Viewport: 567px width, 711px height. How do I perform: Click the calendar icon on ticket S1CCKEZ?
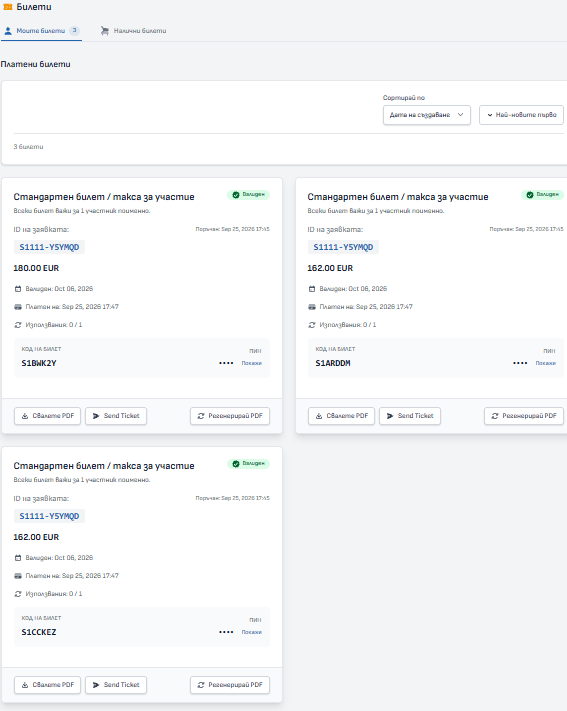(x=18, y=558)
